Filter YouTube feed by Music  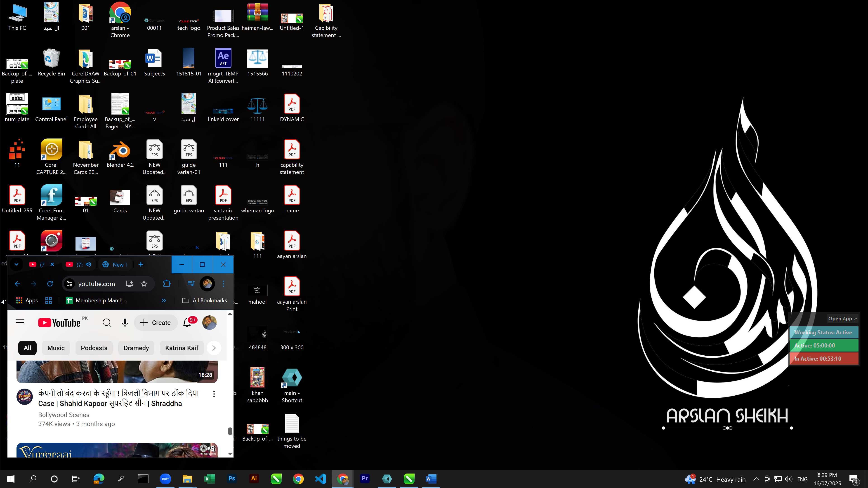pos(56,348)
